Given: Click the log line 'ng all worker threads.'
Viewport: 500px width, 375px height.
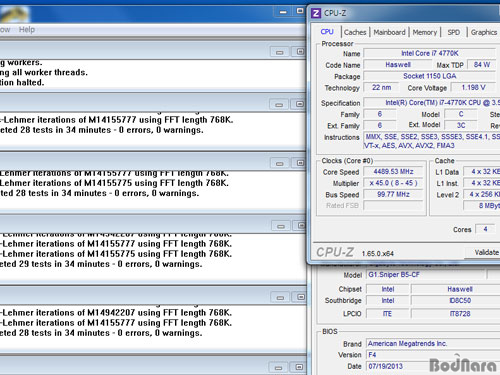Looking at the screenshot, I should tap(44, 72).
